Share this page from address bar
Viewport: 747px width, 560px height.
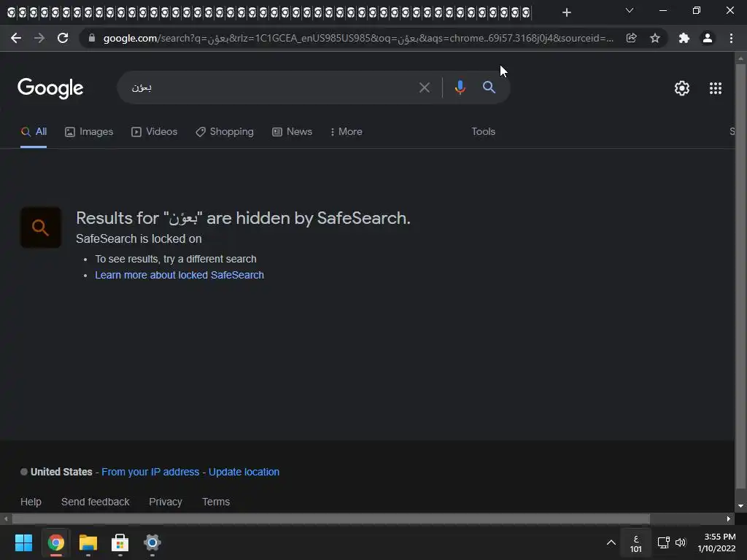(631, 38)
